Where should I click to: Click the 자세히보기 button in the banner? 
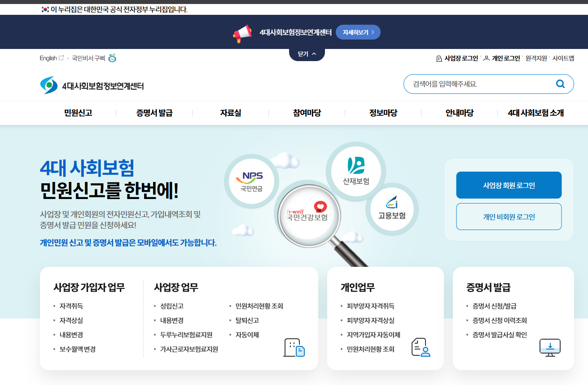click(358, 32)
